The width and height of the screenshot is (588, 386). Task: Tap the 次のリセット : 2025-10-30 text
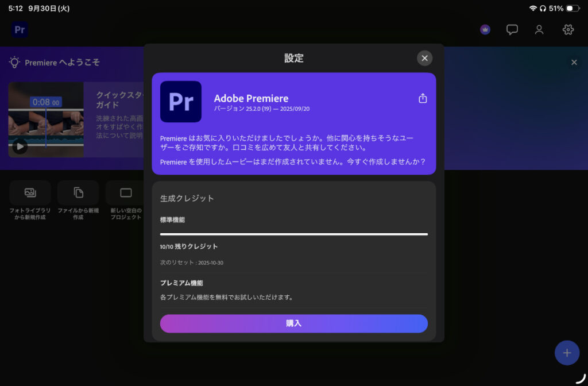[x=192, y=263]
